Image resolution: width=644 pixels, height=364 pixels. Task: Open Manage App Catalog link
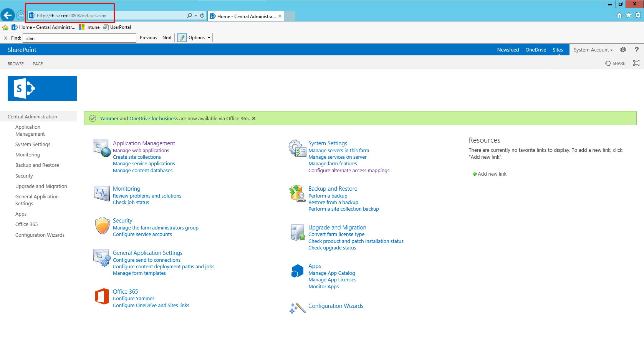click(x=331, y=273)
